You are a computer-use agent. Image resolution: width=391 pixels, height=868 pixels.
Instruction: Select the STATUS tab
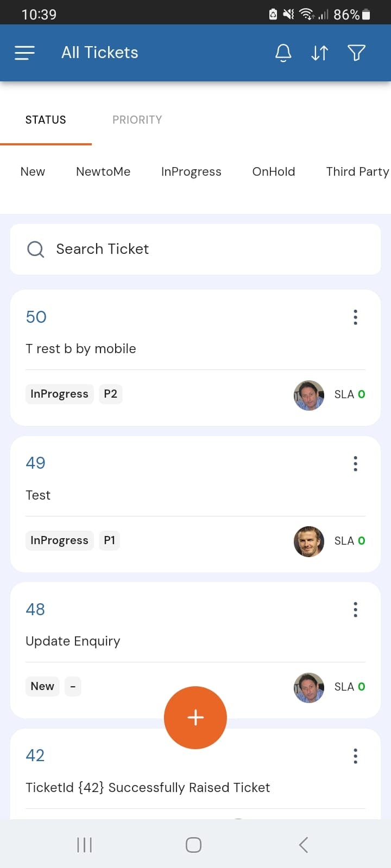pos(46,120)
